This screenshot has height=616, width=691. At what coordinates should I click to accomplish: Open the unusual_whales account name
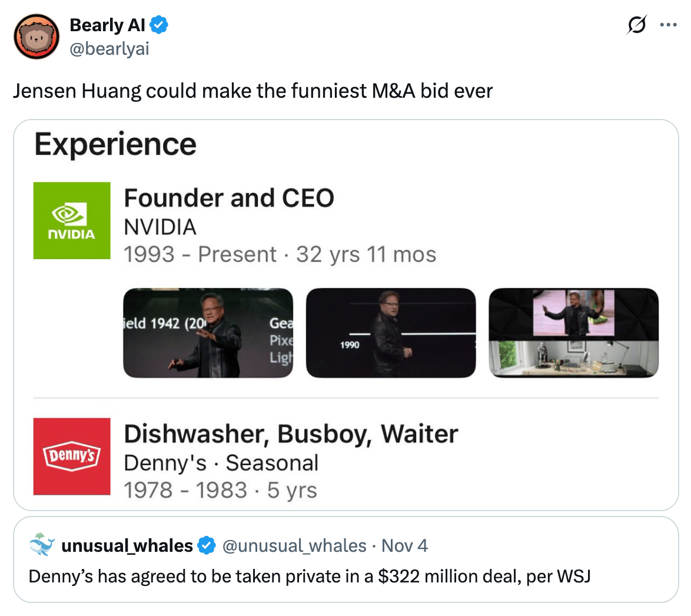(x=127, y=546)
